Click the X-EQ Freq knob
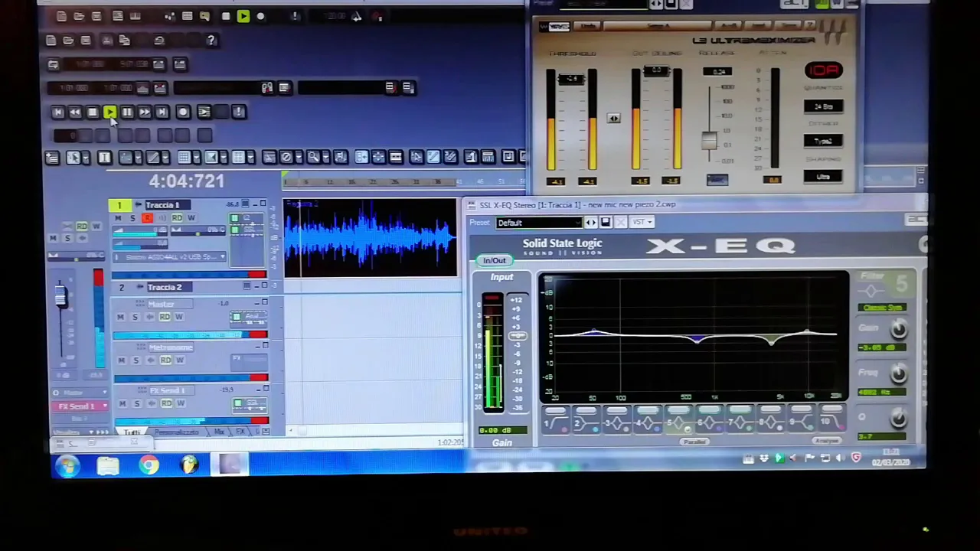 [x=898, y=373]
